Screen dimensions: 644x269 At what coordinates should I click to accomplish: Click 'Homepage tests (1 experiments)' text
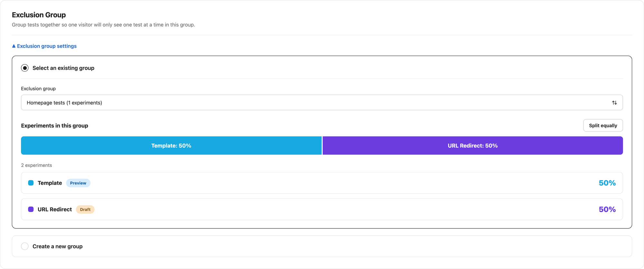point(64,103)
